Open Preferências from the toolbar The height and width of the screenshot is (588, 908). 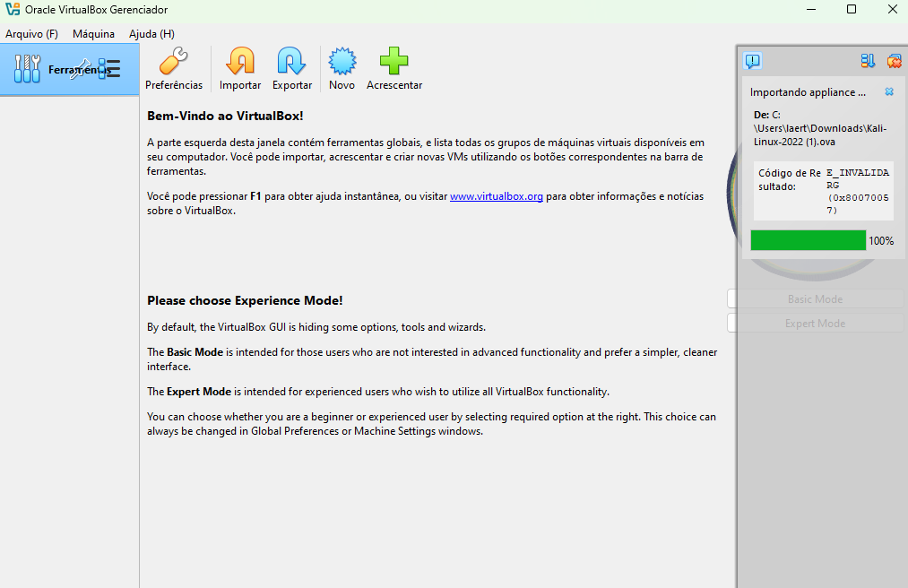[174, 69]
